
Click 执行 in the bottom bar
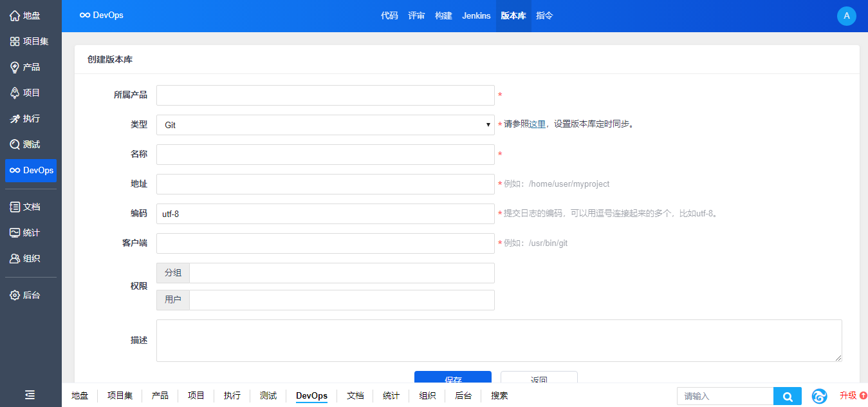[232, 395]
